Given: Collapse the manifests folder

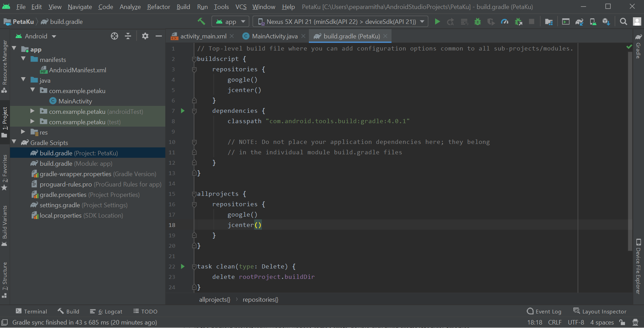Looking at the screenshot, I should pos(24,58).
